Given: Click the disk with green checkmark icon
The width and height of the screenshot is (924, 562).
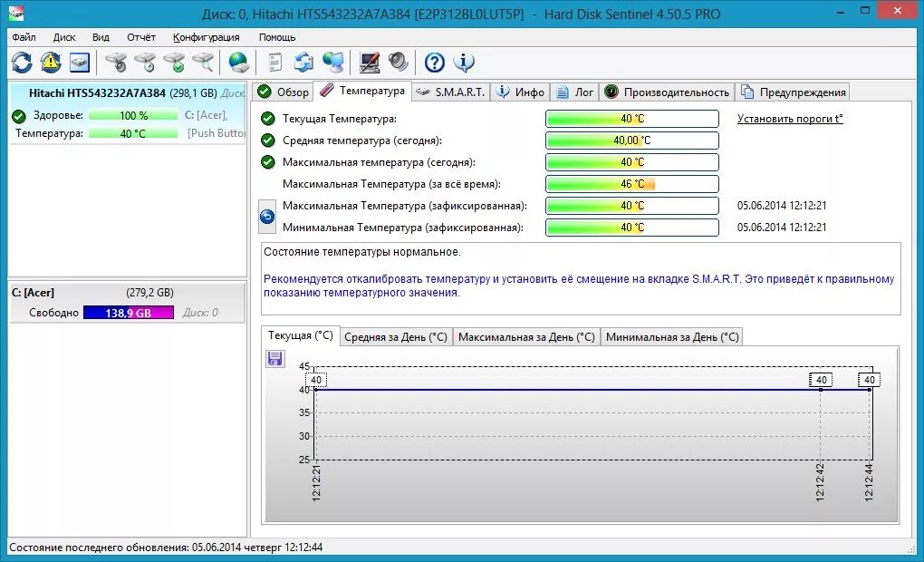Looking at the screenshot, I should [175, 62].
